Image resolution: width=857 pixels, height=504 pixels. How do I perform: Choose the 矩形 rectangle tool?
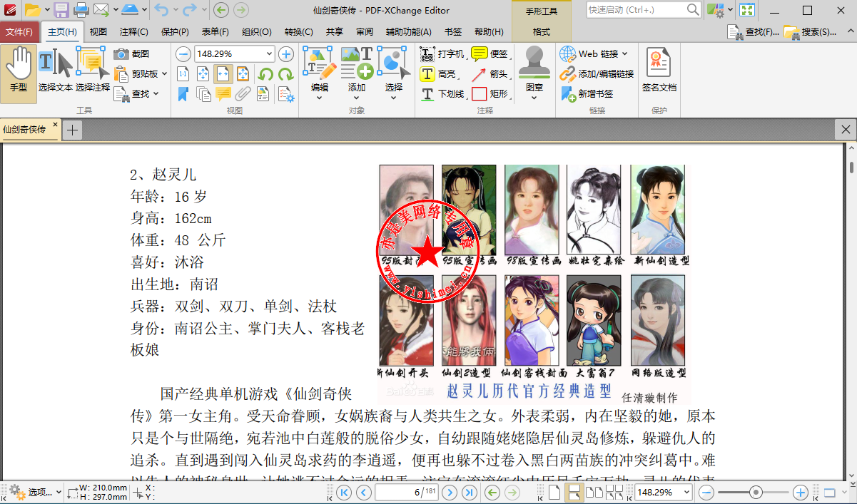click(490, 93)
